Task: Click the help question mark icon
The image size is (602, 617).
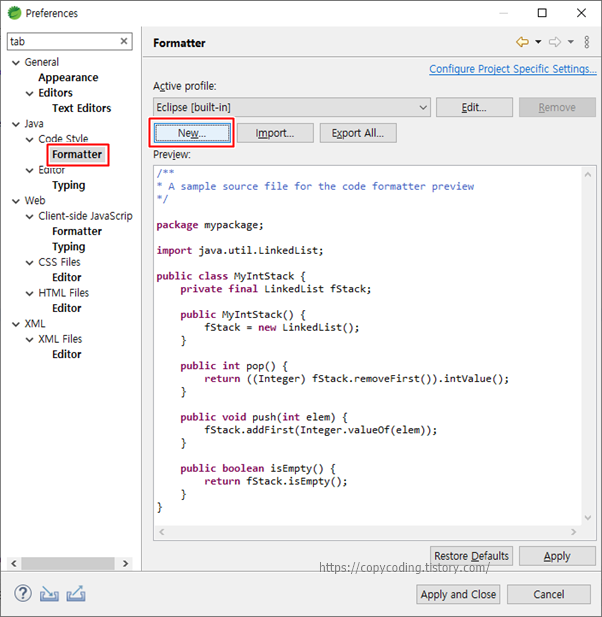Action: point(23,593)
